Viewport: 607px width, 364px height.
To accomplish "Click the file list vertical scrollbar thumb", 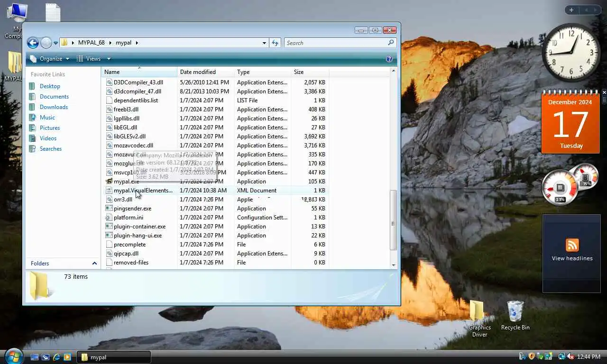I will [393, 220].
